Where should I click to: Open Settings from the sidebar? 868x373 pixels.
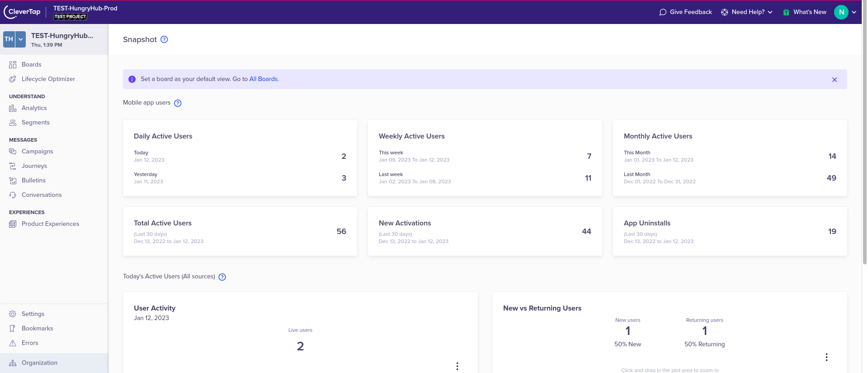(x=33, y=314)
